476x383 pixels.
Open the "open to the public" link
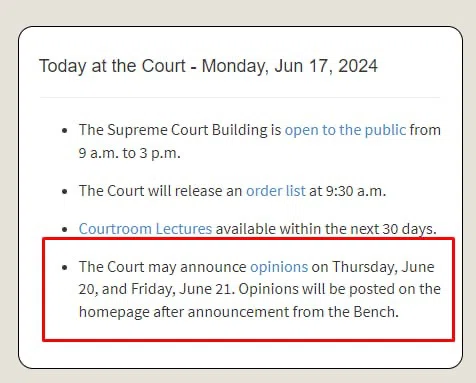click(345, 130)
